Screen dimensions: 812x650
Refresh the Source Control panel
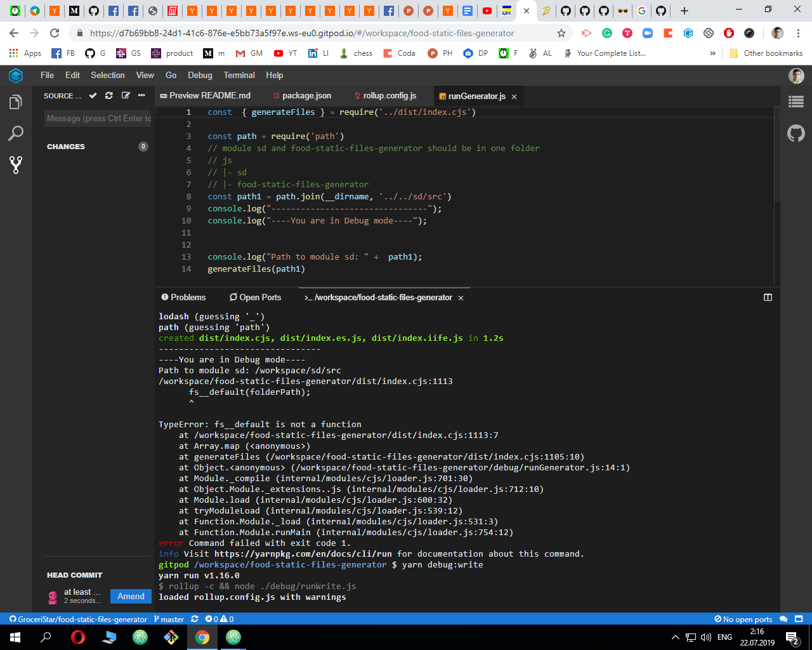coord(108,95)
